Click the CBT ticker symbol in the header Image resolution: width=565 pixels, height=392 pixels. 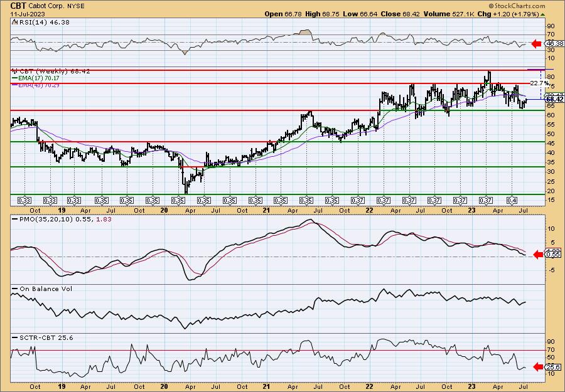coord(18,6)
